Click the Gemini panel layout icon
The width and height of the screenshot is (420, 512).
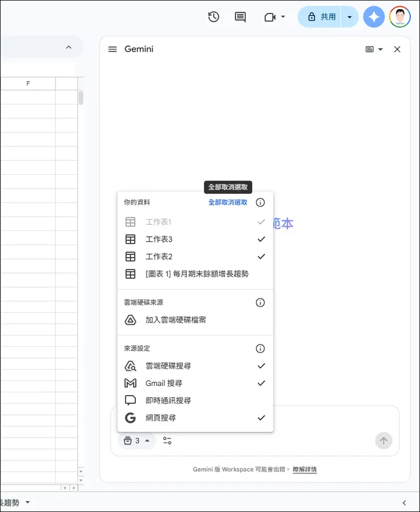point(369,49)
